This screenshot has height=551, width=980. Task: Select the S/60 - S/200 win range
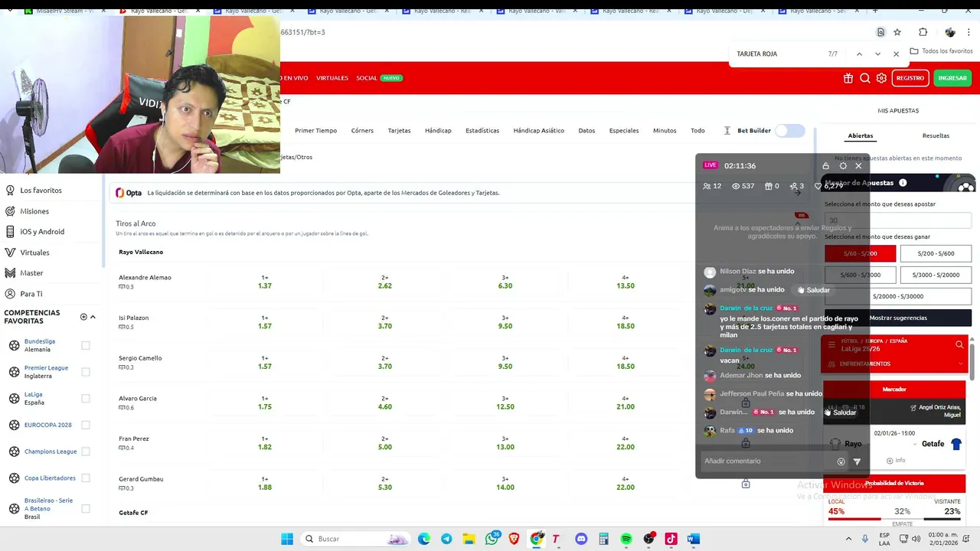coord(861,253)
